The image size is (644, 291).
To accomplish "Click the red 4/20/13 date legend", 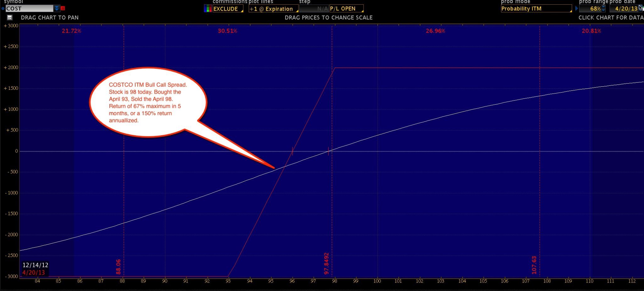I will (x=33, y=272).
